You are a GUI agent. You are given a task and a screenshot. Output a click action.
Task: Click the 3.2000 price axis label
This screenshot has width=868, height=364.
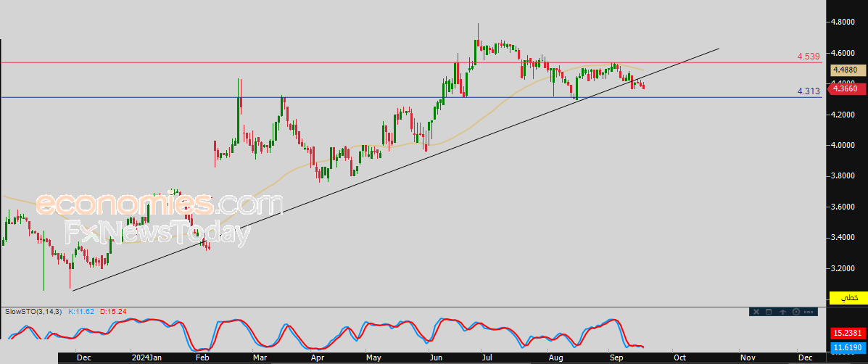tap(843, 268)
